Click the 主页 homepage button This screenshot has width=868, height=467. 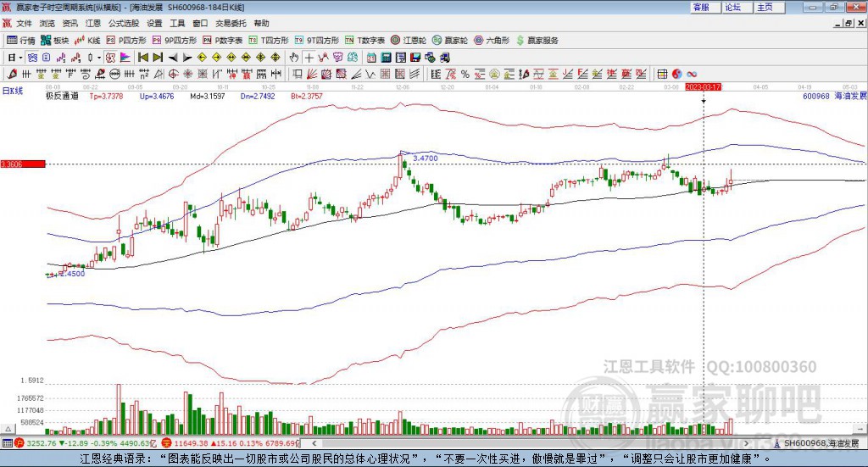[x=770, y=7]
